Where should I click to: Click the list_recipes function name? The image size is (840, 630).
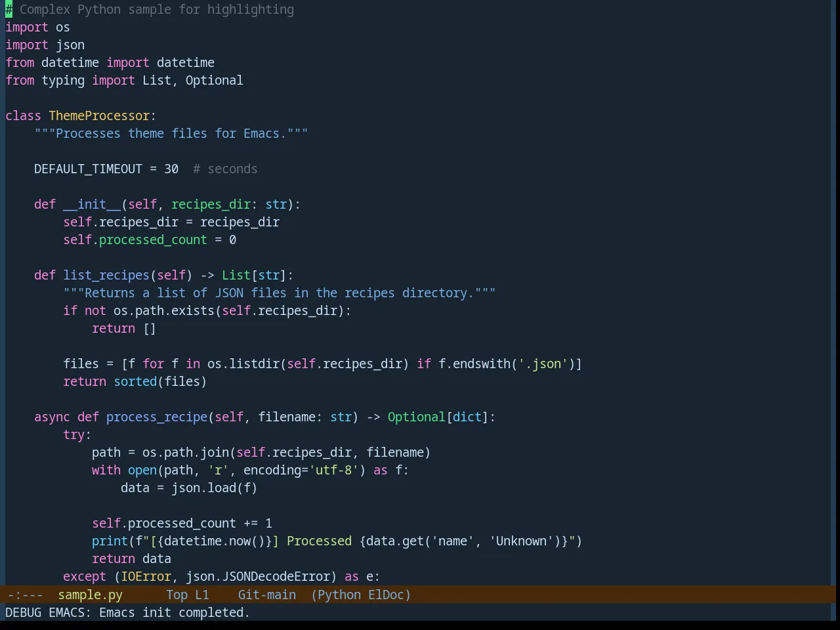pos(106,275)
